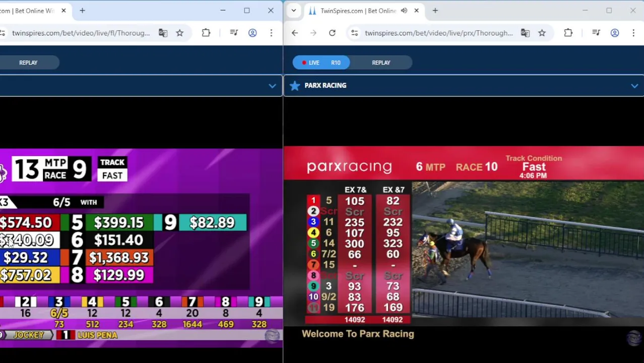Viewport: 644px width, 363px height.
Task: Select REPLAY in left window video player
Action: [x=28, y=63]
